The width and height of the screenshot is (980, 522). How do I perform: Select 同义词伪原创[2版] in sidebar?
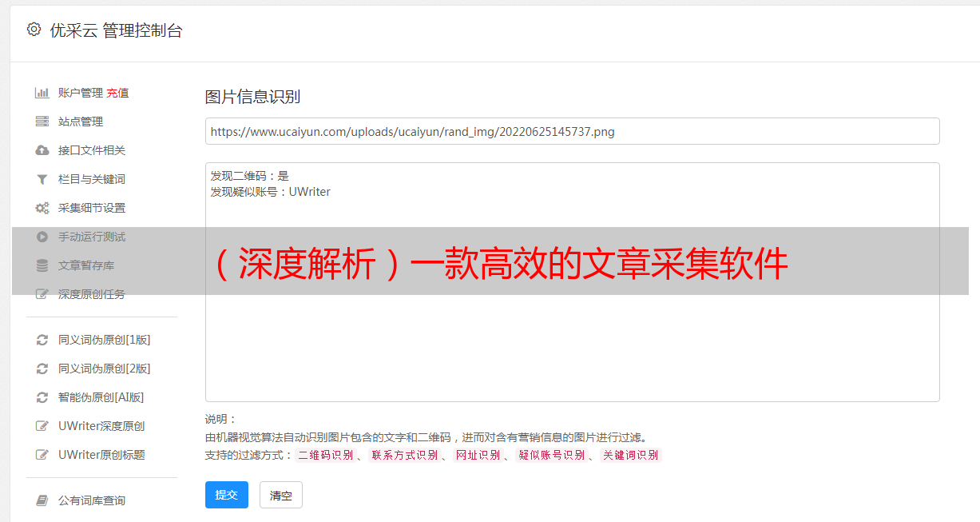point(105,369)
